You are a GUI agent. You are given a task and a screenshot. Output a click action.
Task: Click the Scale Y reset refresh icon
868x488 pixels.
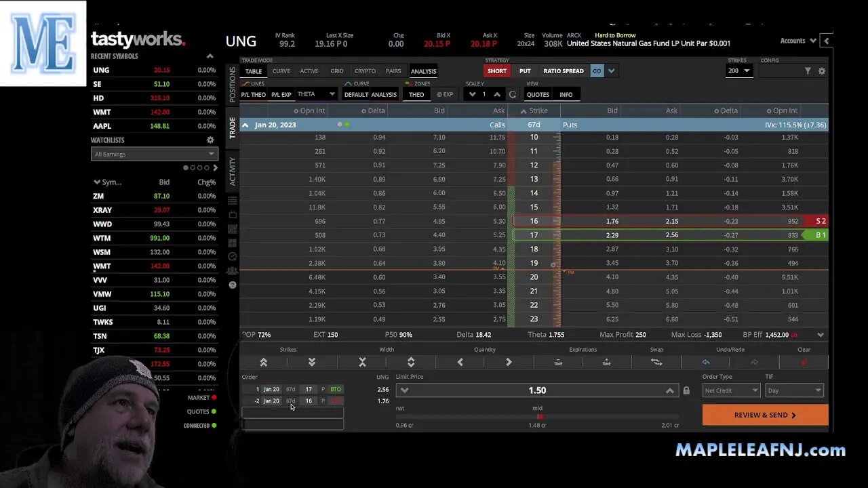(513, 94)
